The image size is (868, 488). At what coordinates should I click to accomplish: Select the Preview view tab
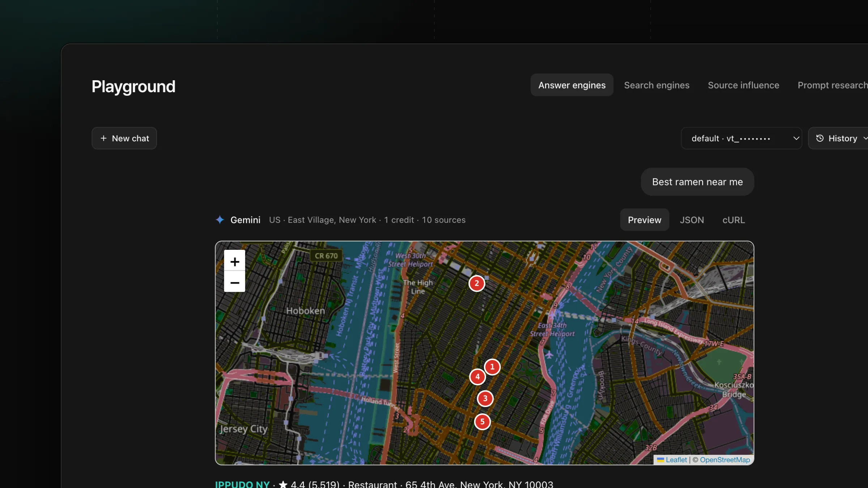[x=644, y=220]
